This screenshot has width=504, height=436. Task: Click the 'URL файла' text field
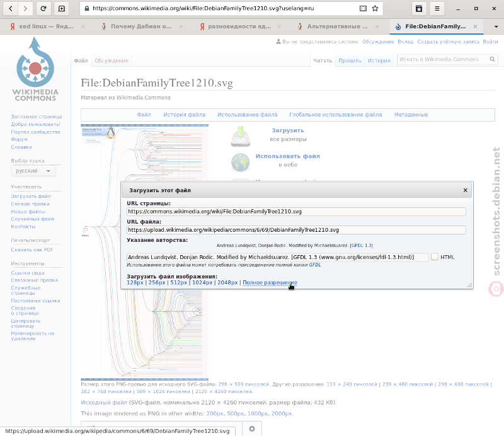point(296,230)
